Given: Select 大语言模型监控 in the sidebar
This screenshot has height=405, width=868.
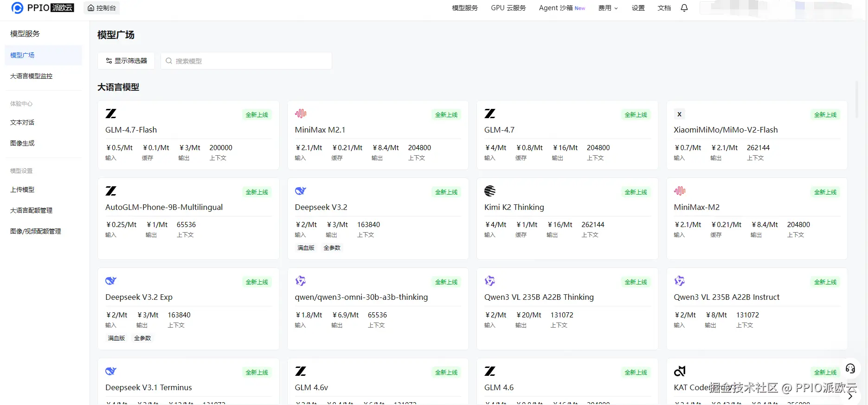Looking at the screenshot, I should [32, 76].
